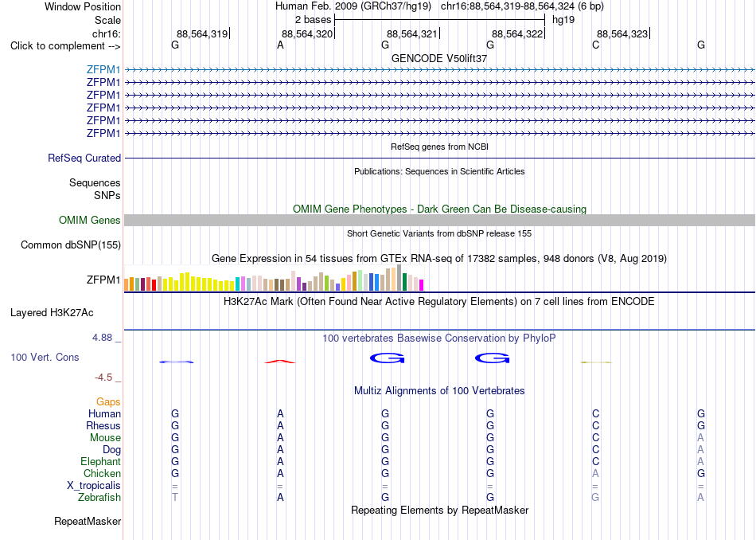Click 'Publications: Sequences in Scientific Articles' title
The image size is (756, 540).
(x=439, y=171)
